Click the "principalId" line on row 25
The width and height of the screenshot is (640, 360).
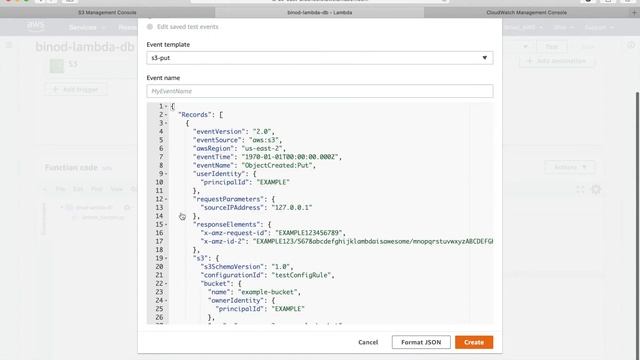pos(260,309)
